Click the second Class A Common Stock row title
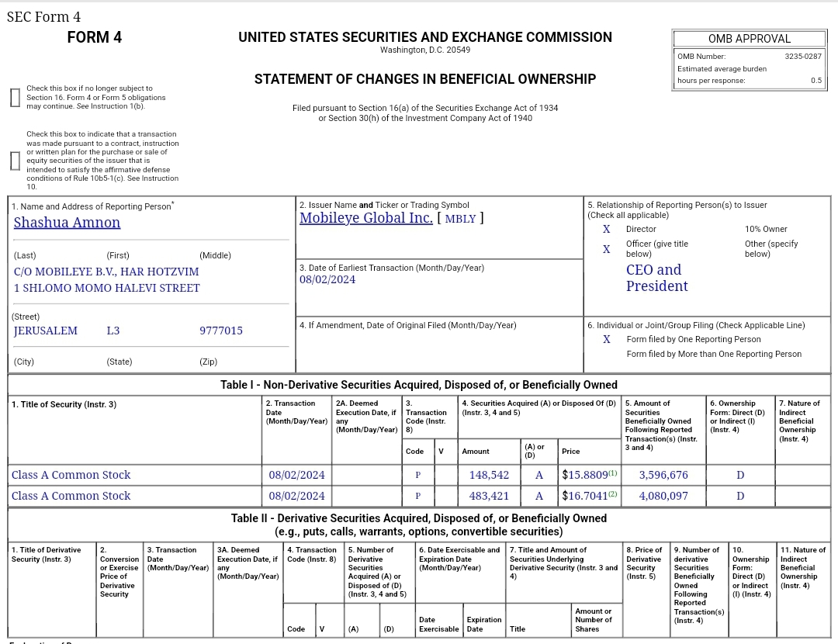This screenshot has width=838, height=644. pyautogui.click(x=71, y=496)
